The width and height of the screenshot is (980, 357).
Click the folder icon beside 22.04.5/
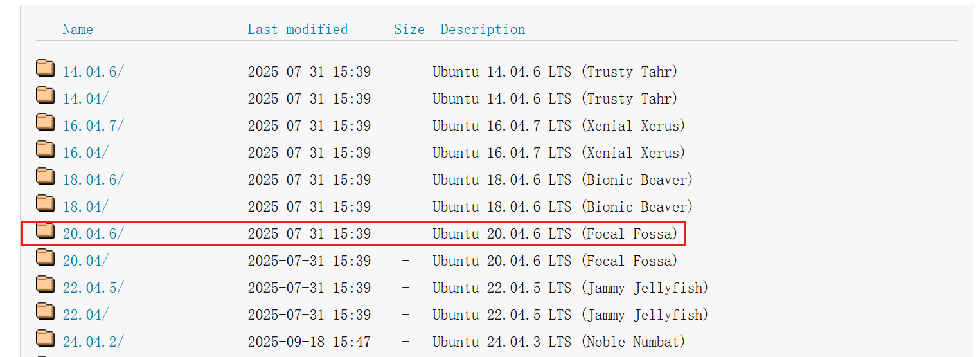[45, 284]
